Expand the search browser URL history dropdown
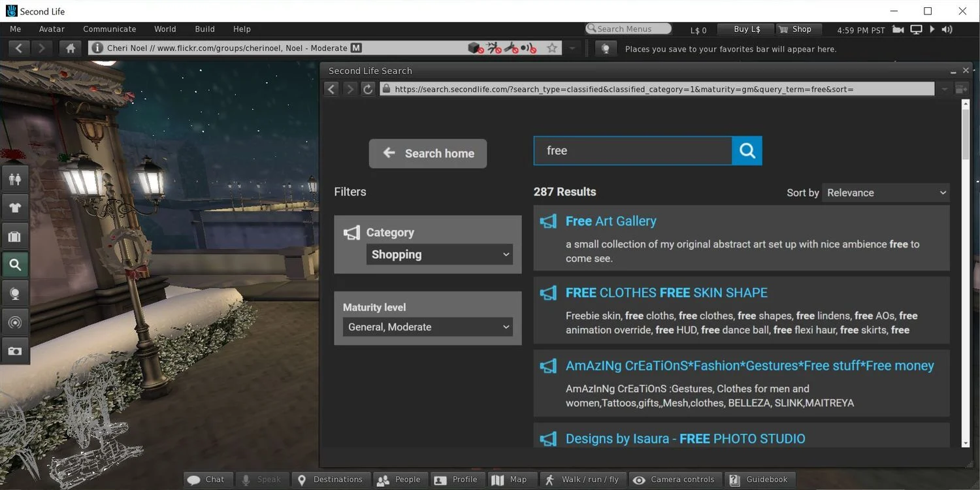The image size is (980, 490). tap(944, 89)
